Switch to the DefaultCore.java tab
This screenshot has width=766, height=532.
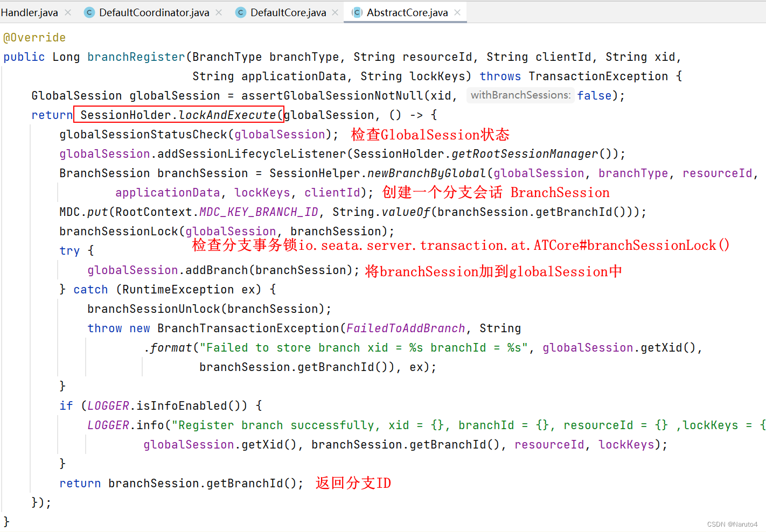point(288,12)
